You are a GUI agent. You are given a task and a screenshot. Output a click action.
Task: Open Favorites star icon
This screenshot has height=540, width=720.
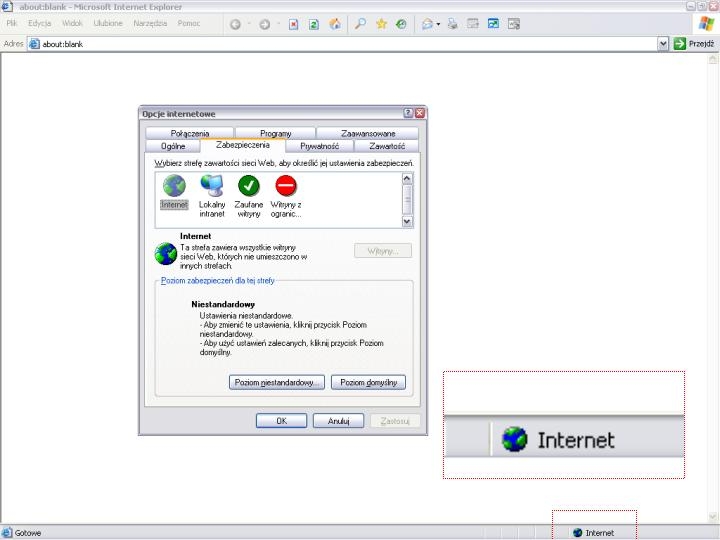click(381, 24)
